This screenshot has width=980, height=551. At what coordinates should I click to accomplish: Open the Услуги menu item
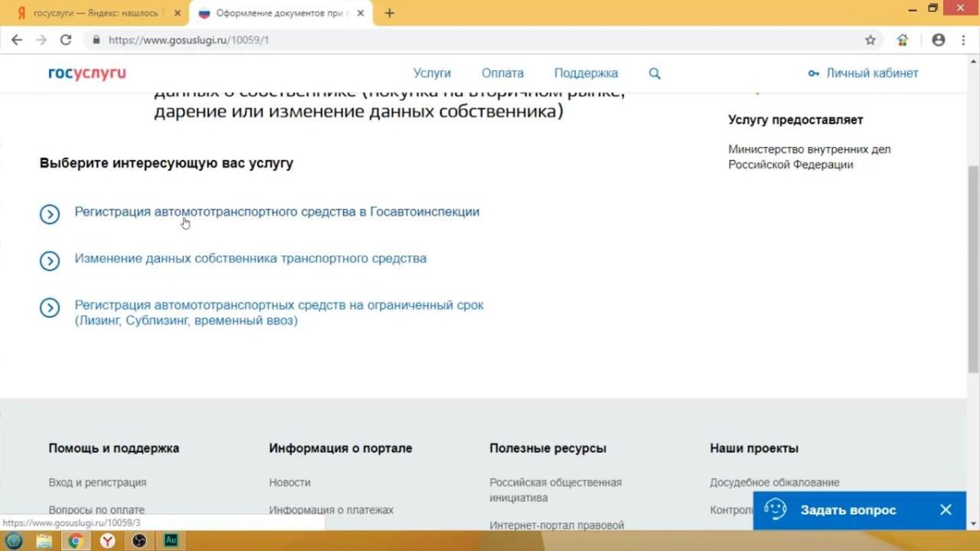(432, 73)
